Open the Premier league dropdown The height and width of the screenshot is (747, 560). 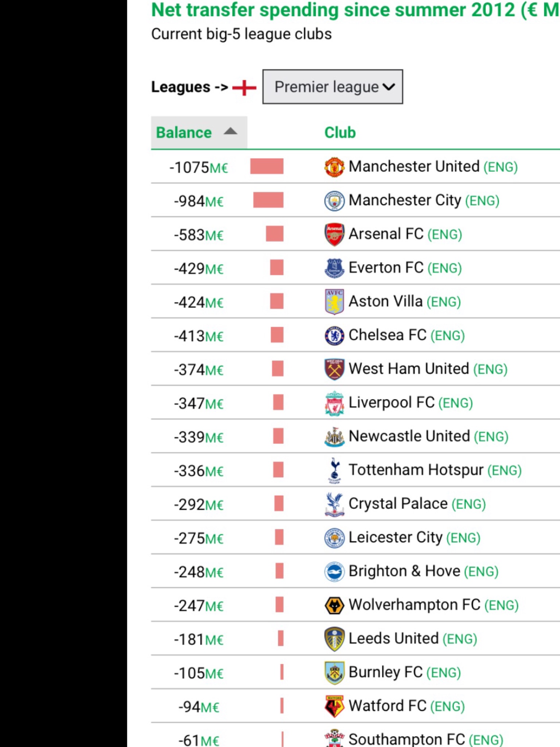(x=332, y=87)
